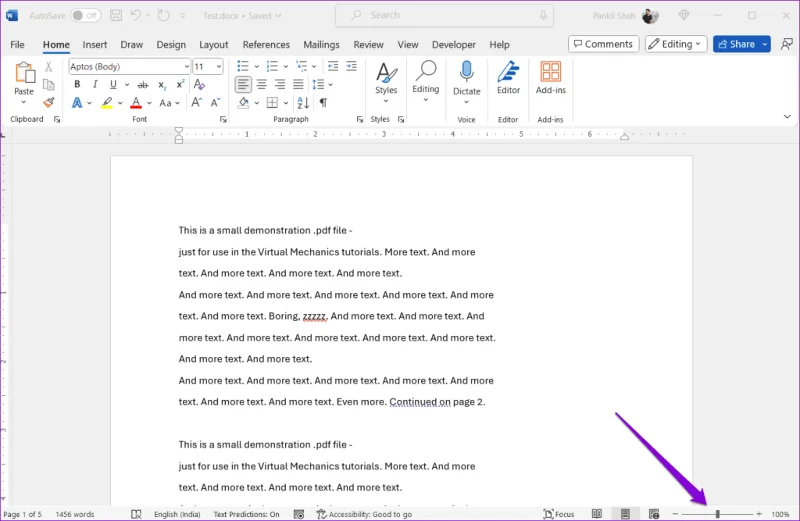This screenshot has height=521, width=800.
Task: Expand the Paste options arrow
Action: click(23, 102)
